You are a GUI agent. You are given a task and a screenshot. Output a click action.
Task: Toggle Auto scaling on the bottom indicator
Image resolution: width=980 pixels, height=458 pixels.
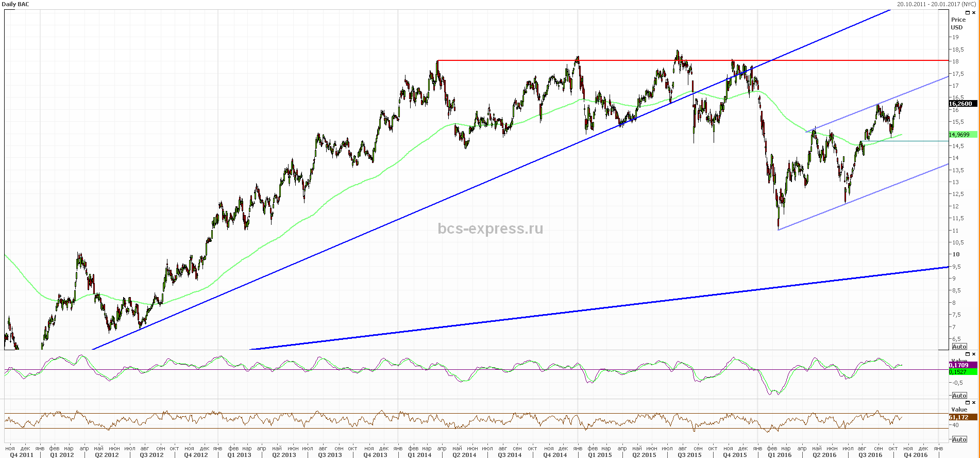point(959,439)
